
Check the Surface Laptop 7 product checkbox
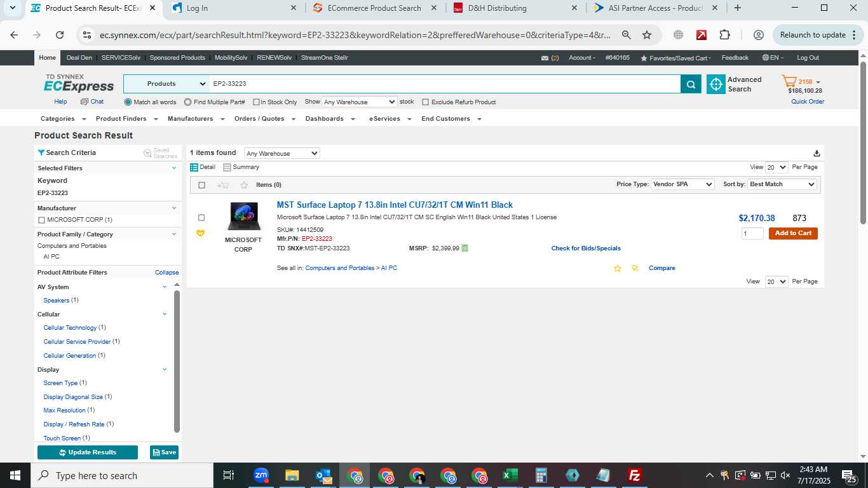[201, 218]
